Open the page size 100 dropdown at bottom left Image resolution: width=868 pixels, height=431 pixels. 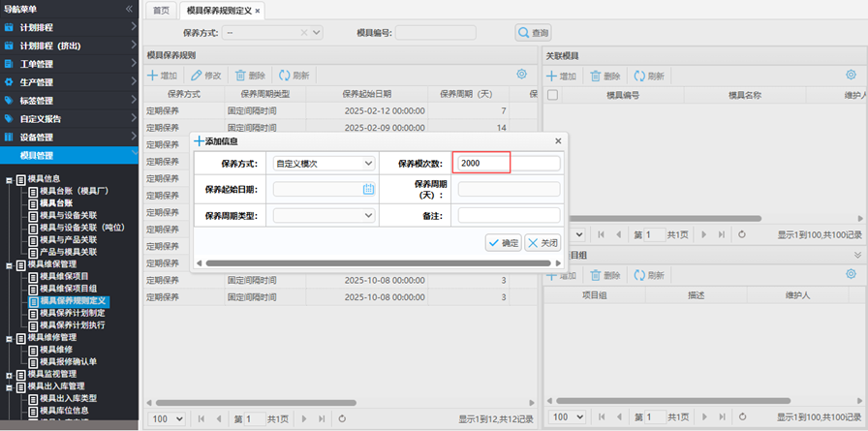[165, 418]
